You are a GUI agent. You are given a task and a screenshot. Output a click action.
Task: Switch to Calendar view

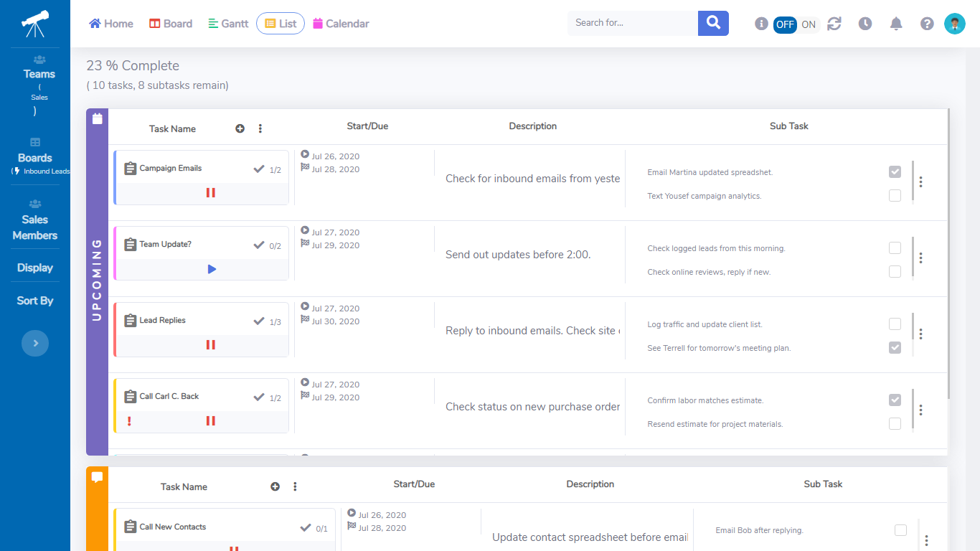click(x=341, y=24)
